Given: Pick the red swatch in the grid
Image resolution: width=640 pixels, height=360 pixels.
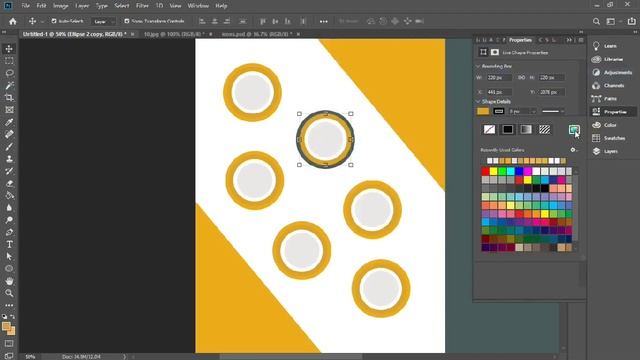Looking at the screenshot, I should point(485,171).
